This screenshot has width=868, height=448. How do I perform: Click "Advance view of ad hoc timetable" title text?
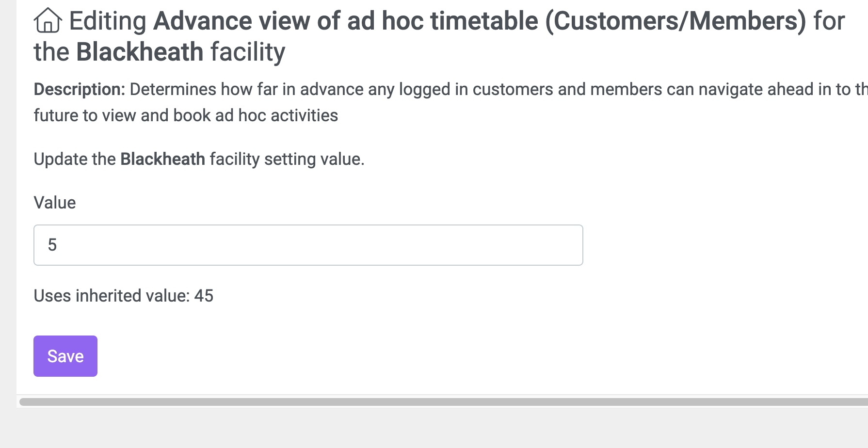point(346,21)
